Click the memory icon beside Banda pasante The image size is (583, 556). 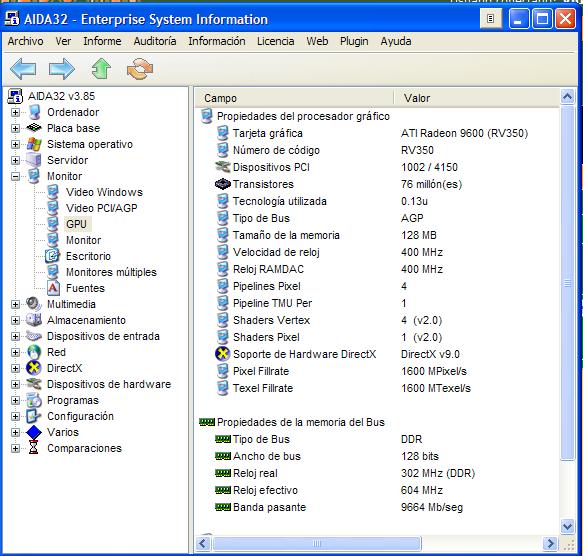coord(223,507)
